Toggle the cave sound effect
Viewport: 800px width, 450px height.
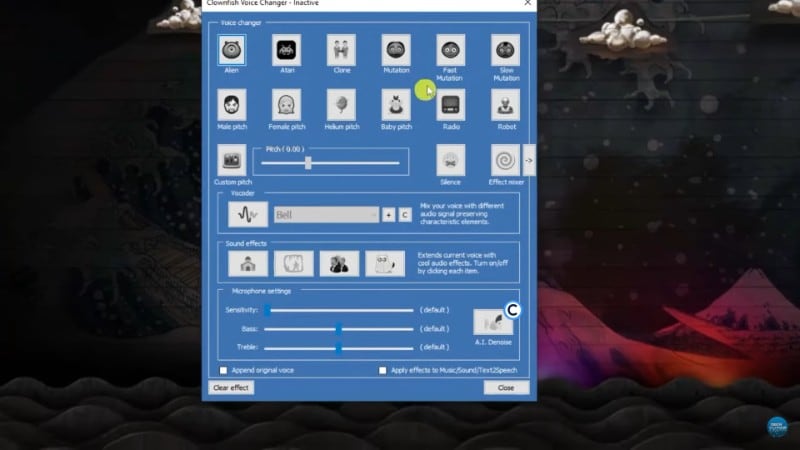(293, 264)
